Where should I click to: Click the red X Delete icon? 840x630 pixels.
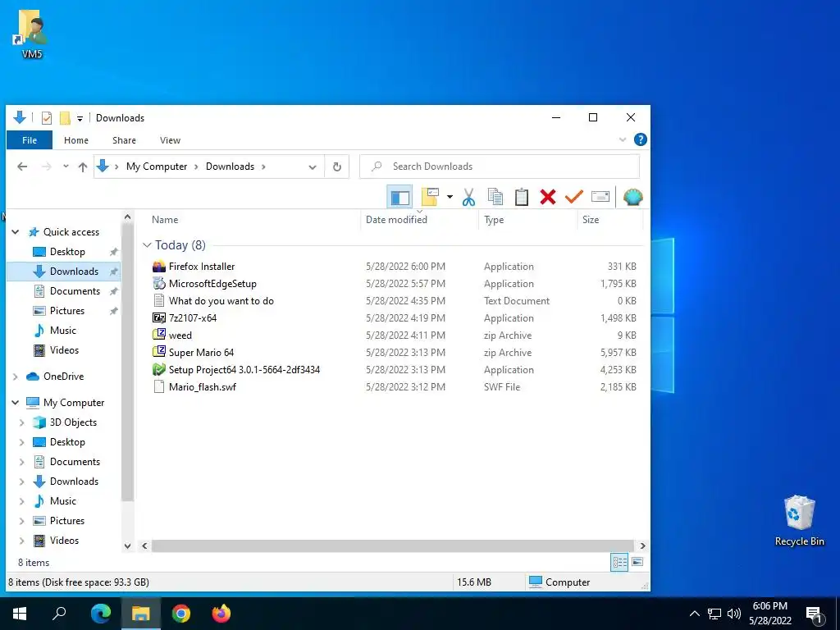547,197
